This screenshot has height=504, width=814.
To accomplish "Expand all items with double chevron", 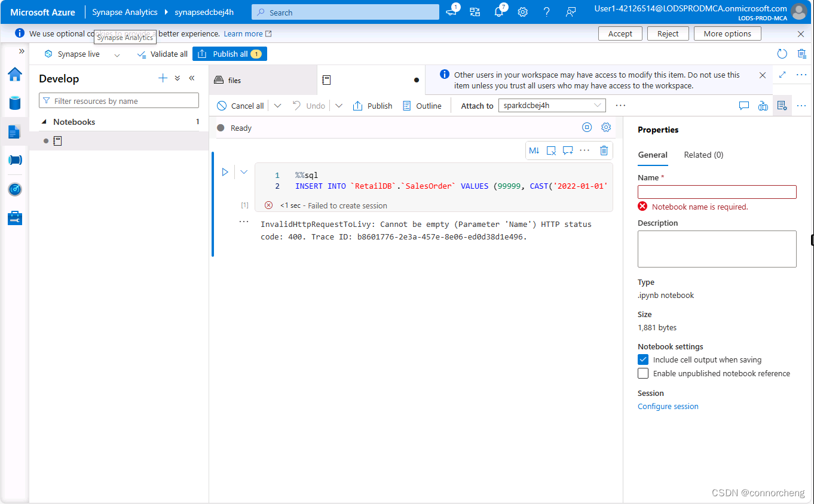I will (x=178, y=78).
